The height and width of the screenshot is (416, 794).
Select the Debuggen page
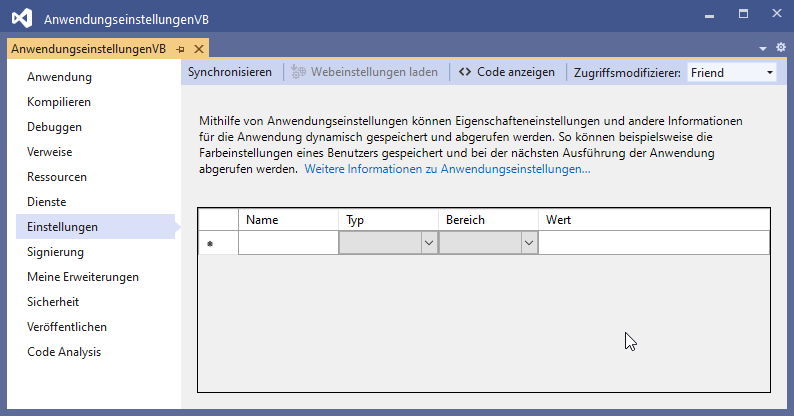coord(54,127)
